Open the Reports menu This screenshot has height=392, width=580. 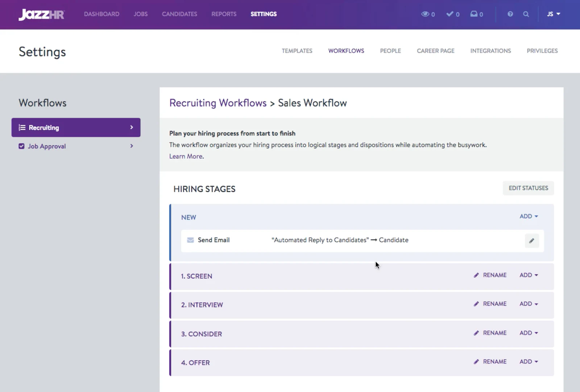(x=224, y=14)
